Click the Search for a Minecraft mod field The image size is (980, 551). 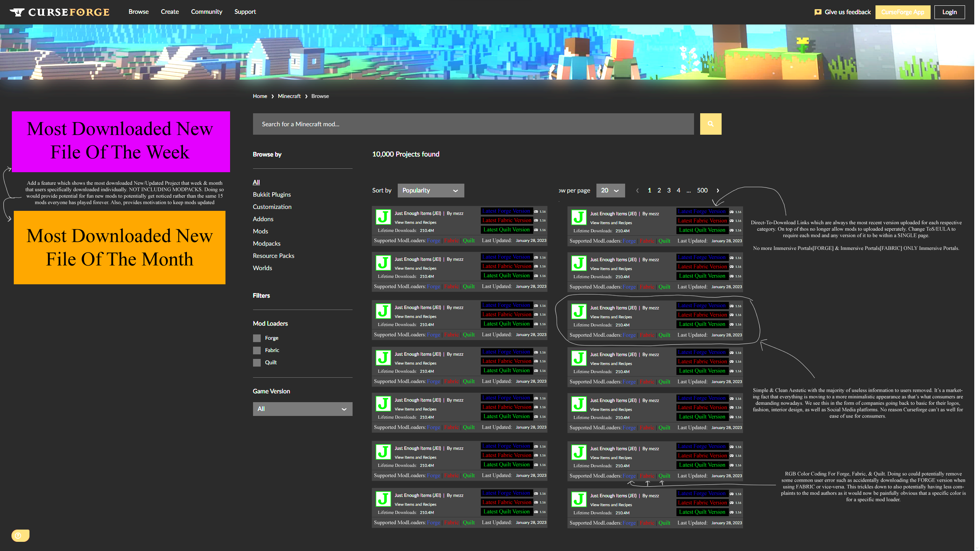473,124
